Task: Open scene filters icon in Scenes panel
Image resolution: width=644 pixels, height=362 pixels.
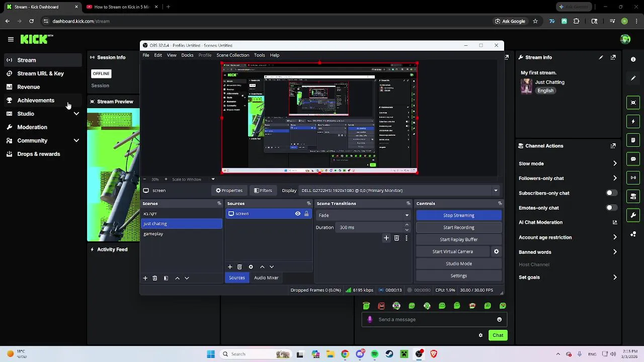Action: point(166,278)
